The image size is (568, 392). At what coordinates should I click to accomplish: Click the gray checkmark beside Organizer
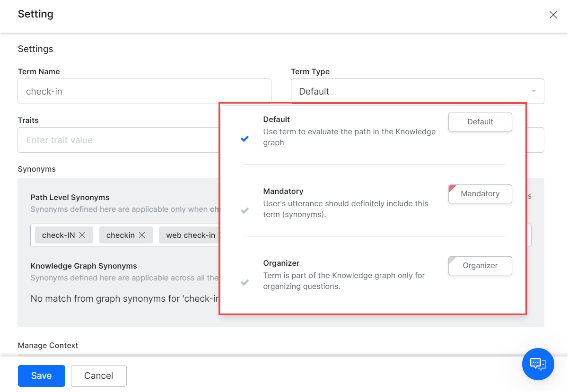[245, 282]
